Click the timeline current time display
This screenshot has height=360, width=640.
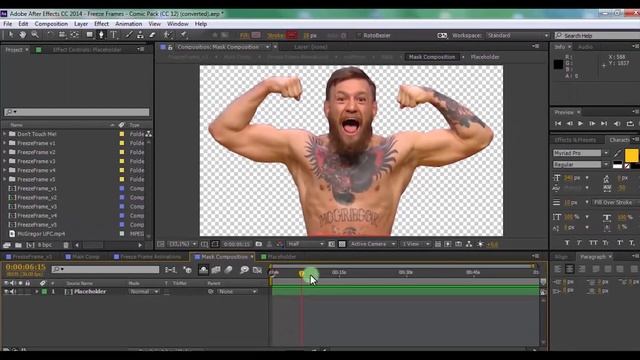coord(26,267)
